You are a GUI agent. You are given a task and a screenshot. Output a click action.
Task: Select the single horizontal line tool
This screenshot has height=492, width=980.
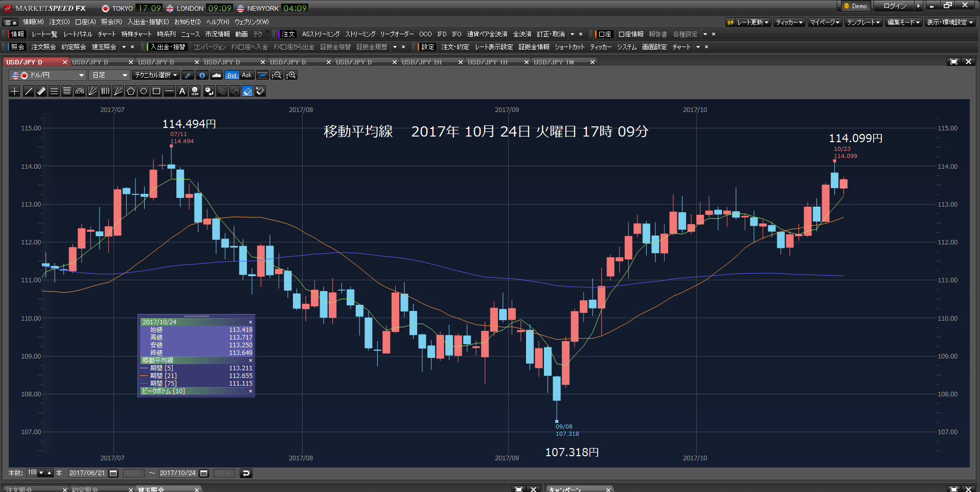point(169,91)
